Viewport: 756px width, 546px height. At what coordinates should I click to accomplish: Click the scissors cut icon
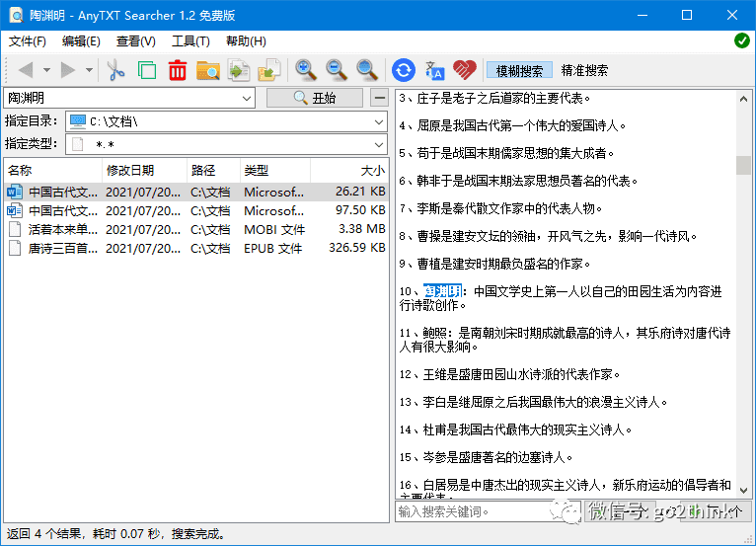point(115,70)
